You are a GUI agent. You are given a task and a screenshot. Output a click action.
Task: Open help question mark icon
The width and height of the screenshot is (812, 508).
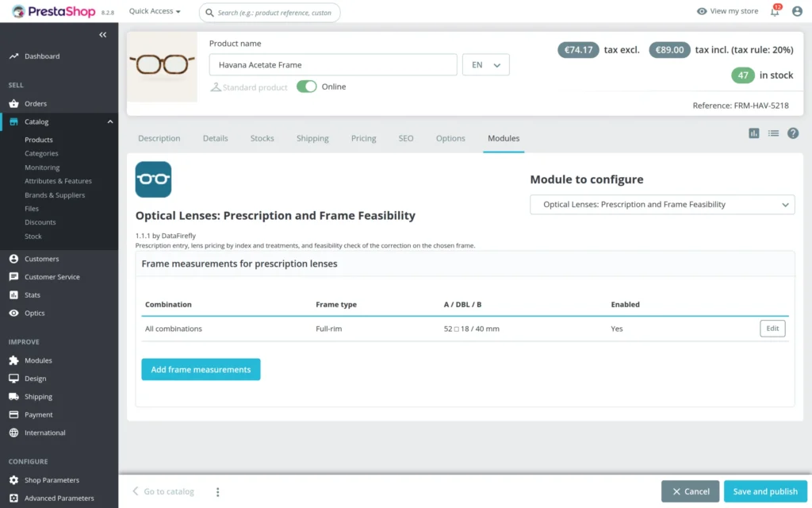793,133
